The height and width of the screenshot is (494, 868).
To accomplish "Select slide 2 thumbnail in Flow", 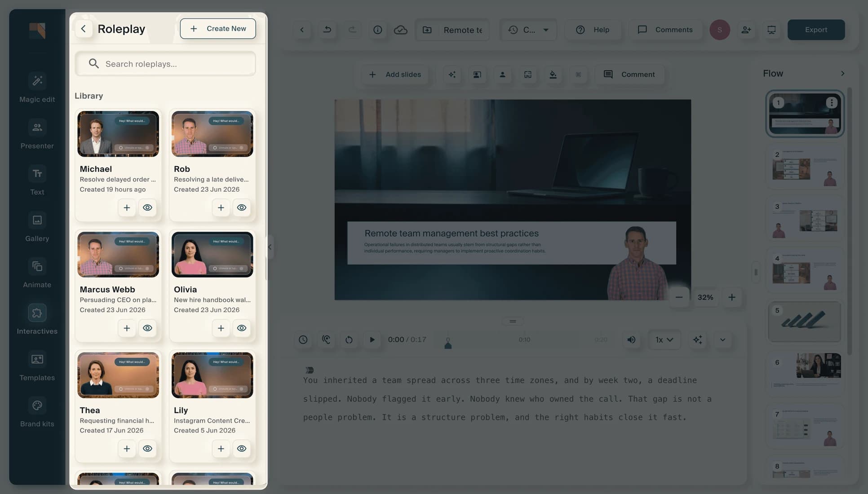I will pyautogui.click(x=804, y=167).
